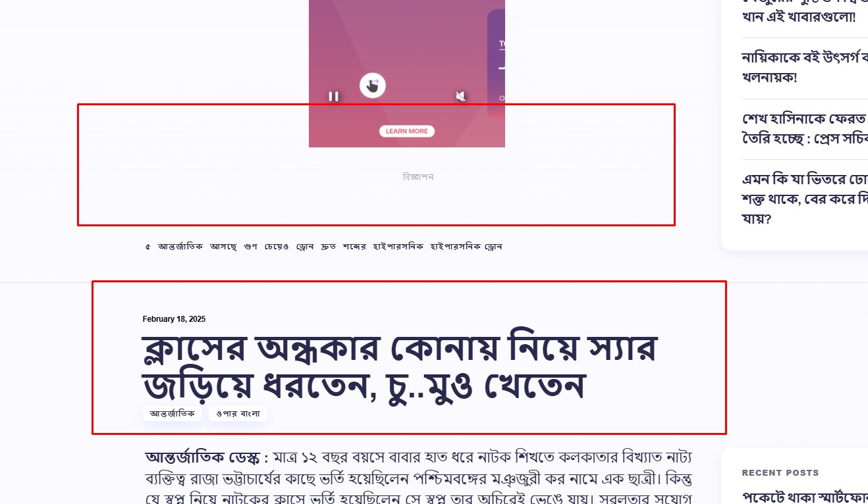The image size is (868, 504).
Task: Click the LEARN MORE ad button
Action: [x=407, y=131]
